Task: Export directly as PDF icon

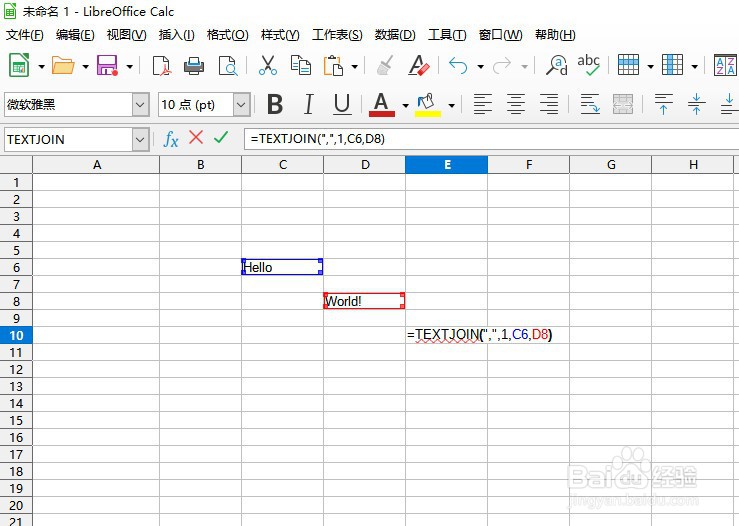Action: point(162,66)
